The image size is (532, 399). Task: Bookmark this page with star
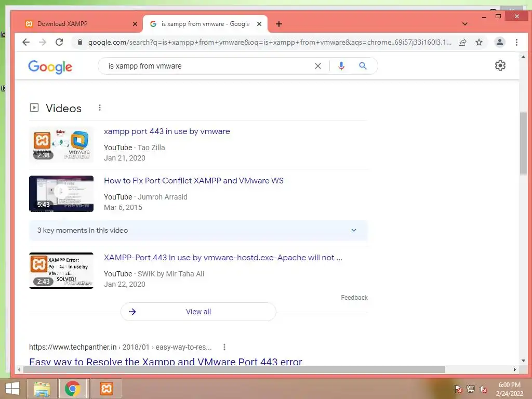[478, 42]
